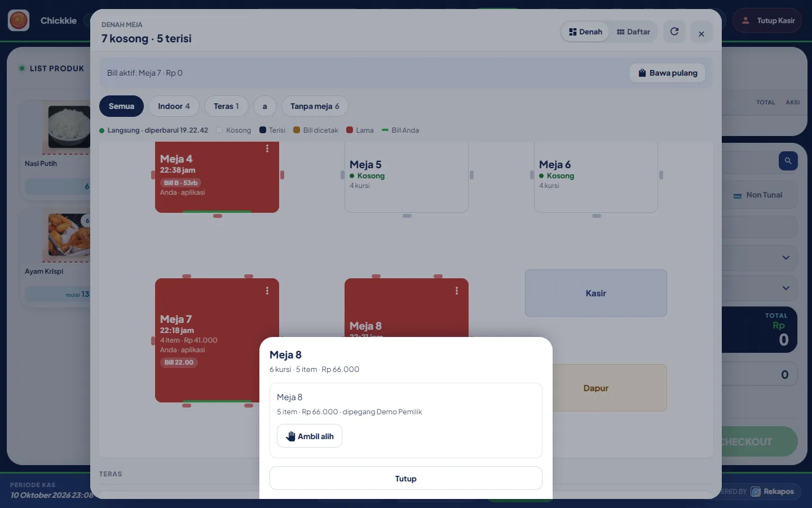Click the refresh table layout icon

click(x=674, y=32)
